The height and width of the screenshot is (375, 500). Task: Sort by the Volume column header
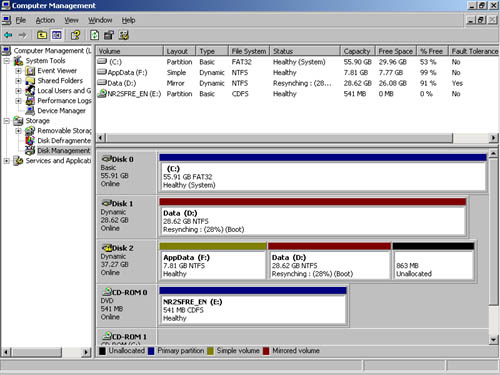click(130, 51)
